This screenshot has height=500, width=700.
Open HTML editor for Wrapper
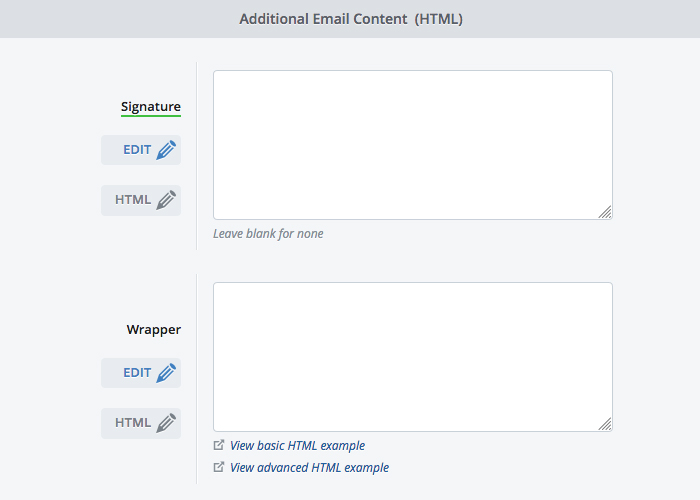coord(141,423)
